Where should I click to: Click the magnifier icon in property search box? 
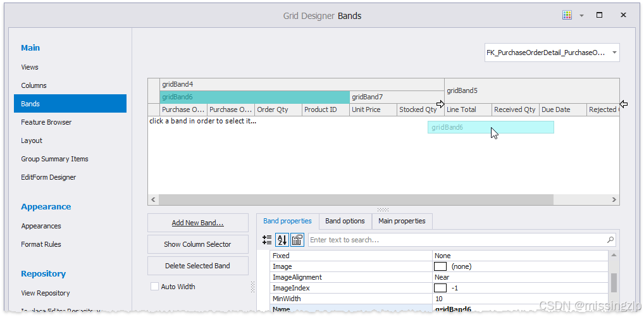[610, 240]
